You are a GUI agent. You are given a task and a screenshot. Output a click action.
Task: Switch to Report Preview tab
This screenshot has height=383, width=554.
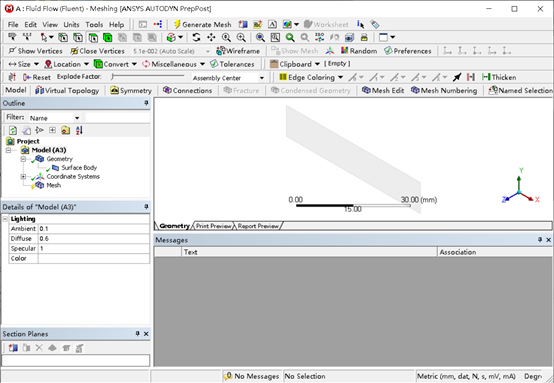(258, 226)
